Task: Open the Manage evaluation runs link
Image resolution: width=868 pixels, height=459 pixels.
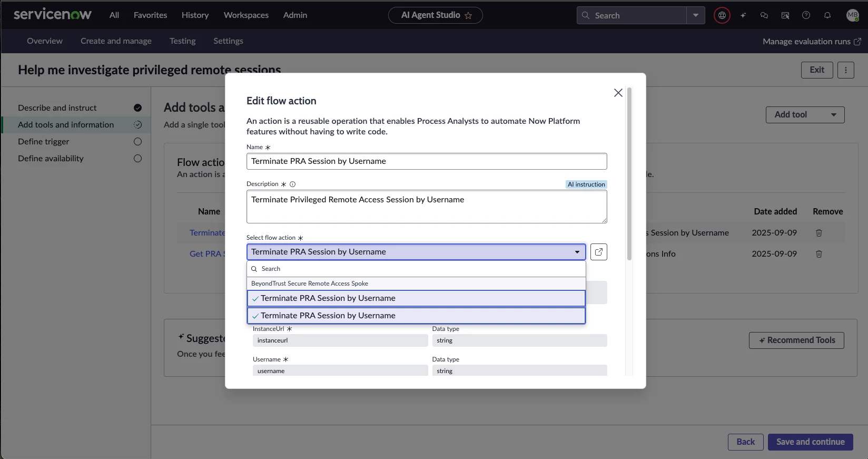Action: [812, 42]
